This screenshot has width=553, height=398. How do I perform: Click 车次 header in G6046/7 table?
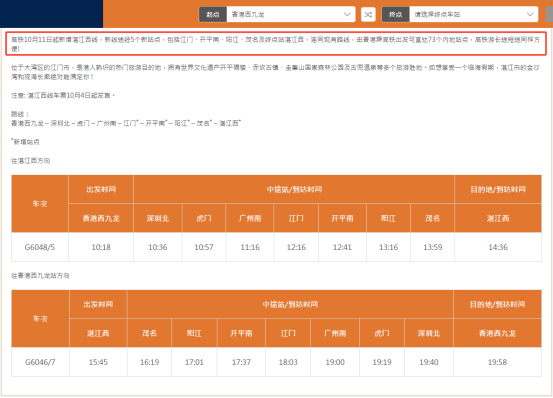pyautogui.click(x=40, y=319)
